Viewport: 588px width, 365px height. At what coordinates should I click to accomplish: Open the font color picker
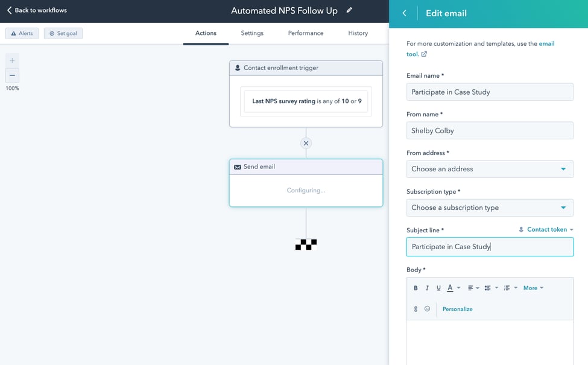click(451, 288)
